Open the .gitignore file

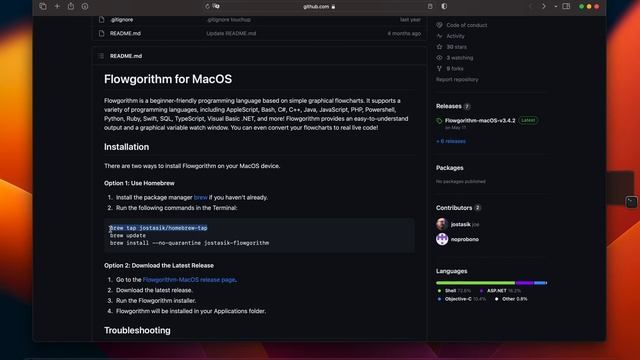[122, 20]
